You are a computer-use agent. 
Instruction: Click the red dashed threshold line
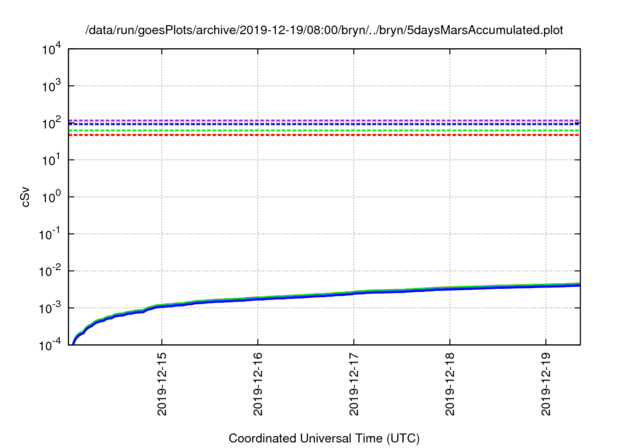(x=324, y=135)
